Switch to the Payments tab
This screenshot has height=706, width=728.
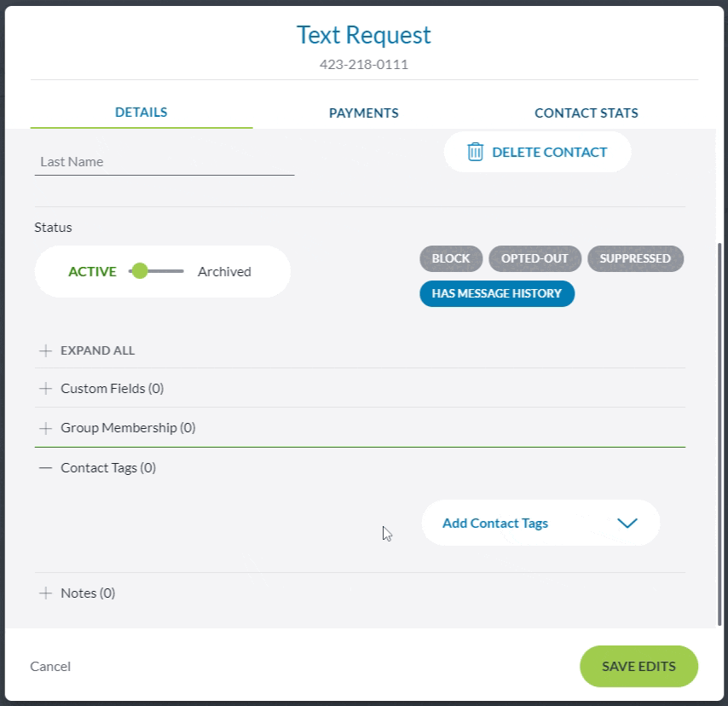pyautogui.click(x=364, y=113)
